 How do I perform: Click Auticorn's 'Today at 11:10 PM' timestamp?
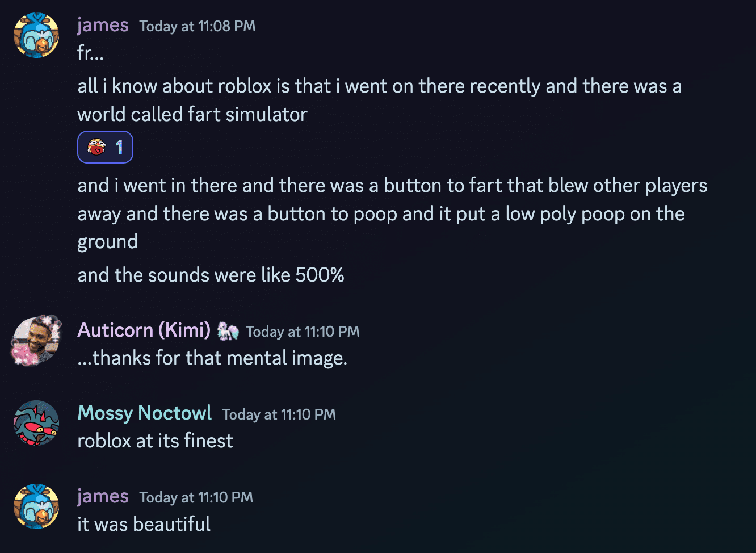(x=303, y=332)
